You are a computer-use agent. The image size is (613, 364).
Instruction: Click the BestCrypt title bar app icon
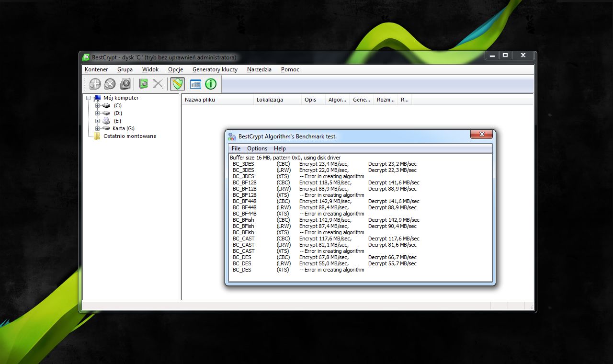pos(86,57)
